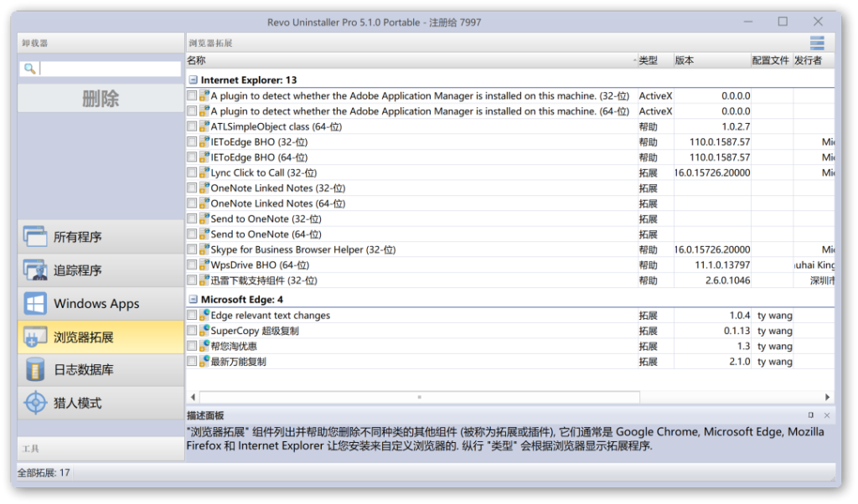Check the 迅雷下载支持组件 checkbox
Screen dimensions: 858x504
192,280
